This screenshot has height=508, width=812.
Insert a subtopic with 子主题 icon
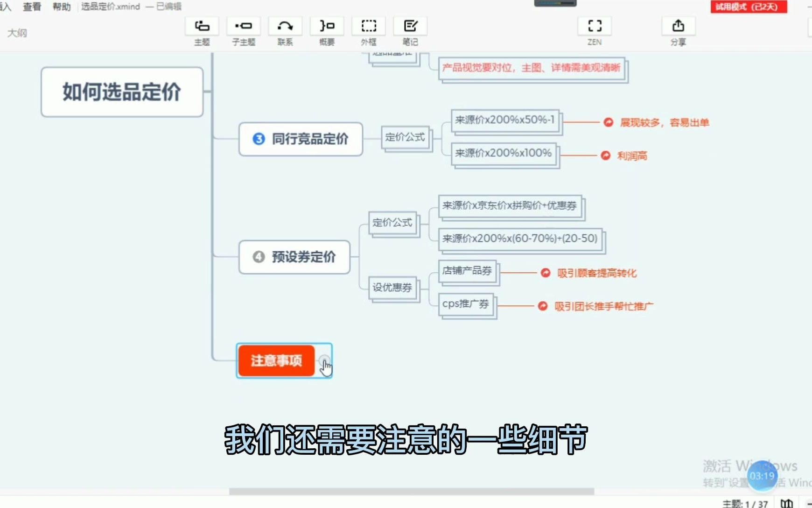(244, 26)
